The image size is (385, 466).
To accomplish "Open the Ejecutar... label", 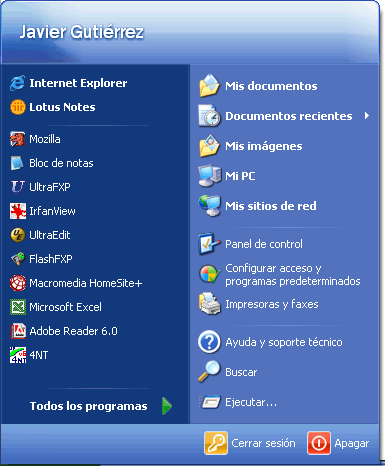I will [251, 402].
